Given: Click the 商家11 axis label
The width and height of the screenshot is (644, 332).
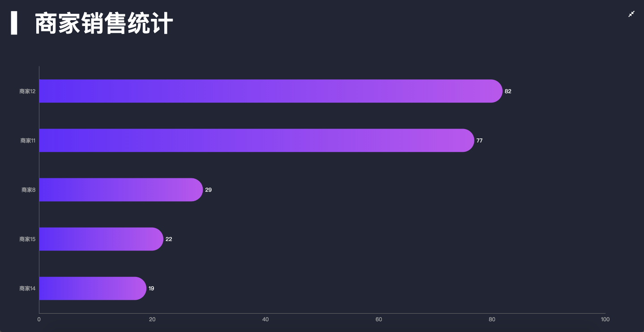Looking at the screenshot, I should coord(28,141).
